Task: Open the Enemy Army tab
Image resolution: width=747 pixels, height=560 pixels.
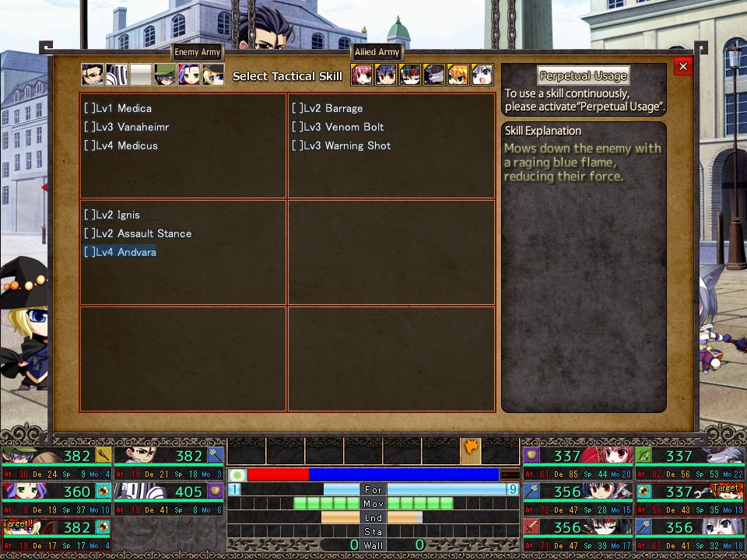Action: pos(198,52)
